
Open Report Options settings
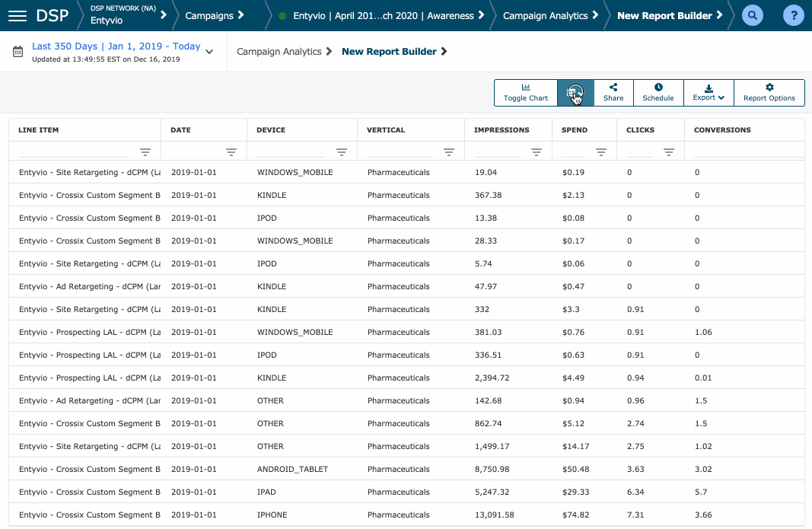point(769,93)
